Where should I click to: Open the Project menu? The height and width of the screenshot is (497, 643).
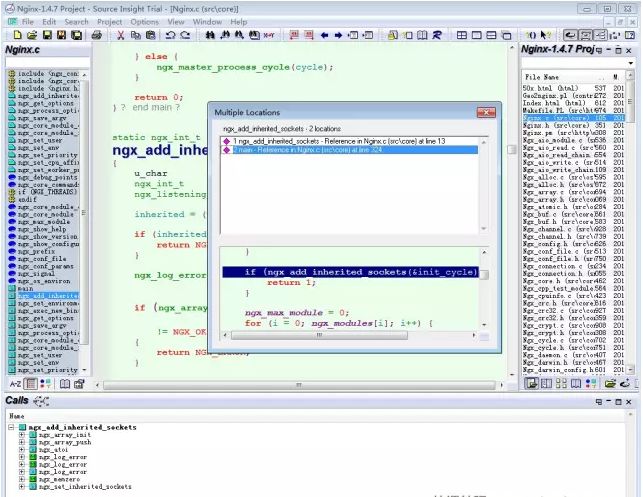[109, 22]
